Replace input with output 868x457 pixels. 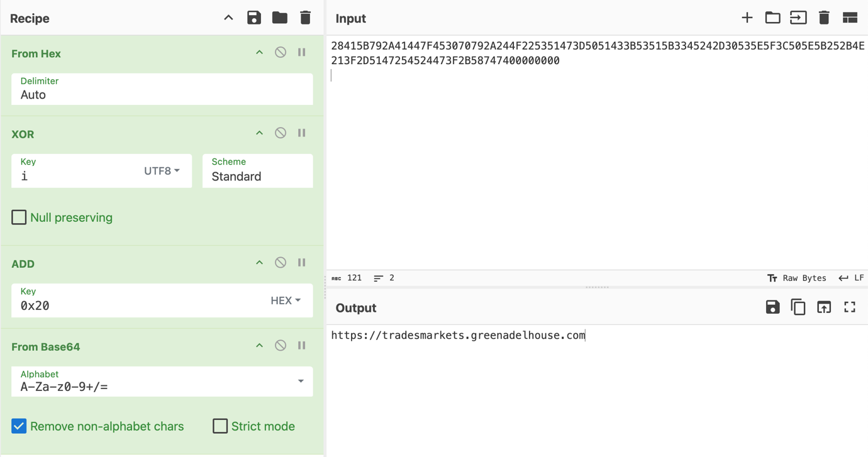824,307
